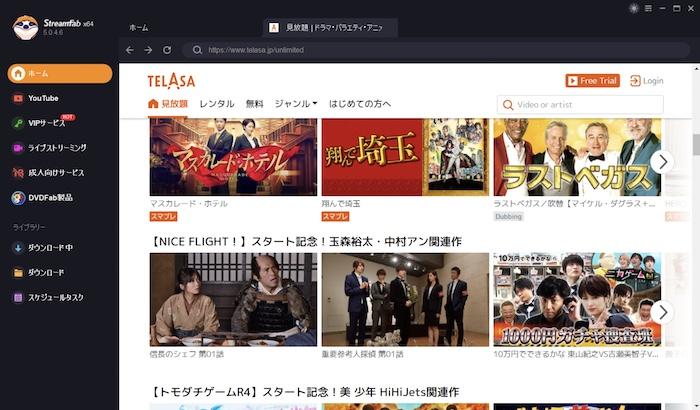Click the downloaded folder icon
700x410 pixels.
pos(18,272)
